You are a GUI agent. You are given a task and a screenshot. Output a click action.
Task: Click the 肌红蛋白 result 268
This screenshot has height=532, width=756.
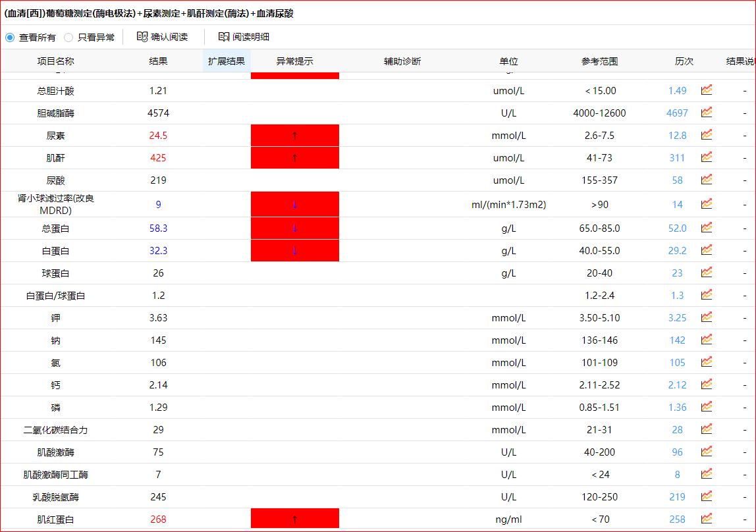pyautogui.click(x=158, y=519)
